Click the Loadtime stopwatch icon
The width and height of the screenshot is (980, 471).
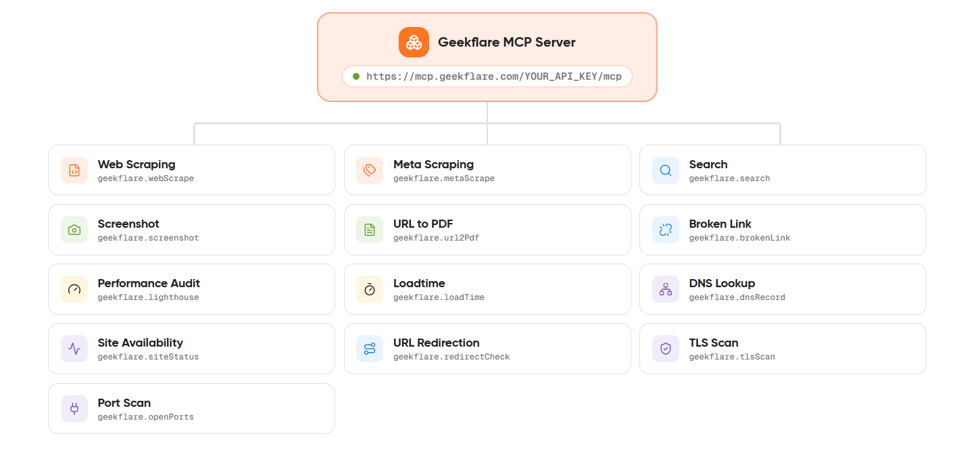[370, 289]
